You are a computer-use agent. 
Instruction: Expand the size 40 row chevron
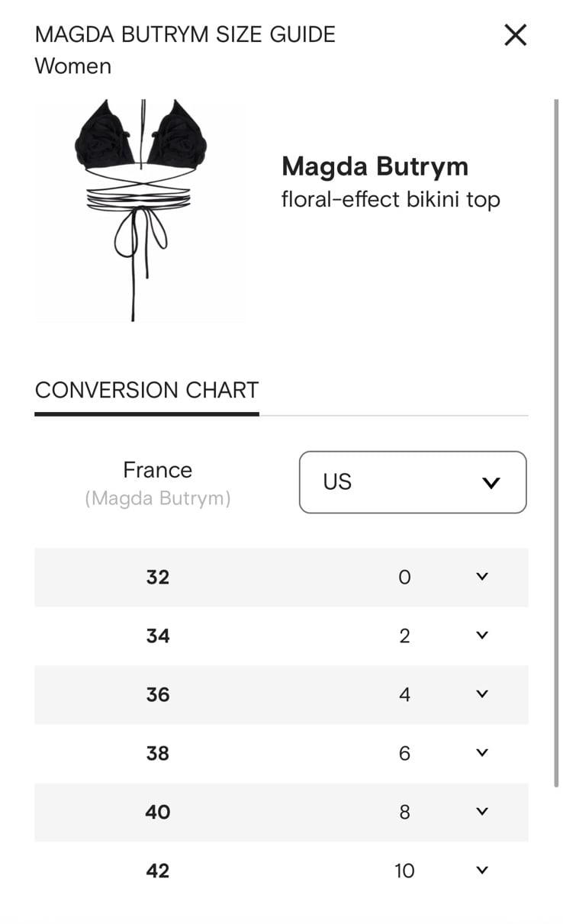(x=481, y=812)
